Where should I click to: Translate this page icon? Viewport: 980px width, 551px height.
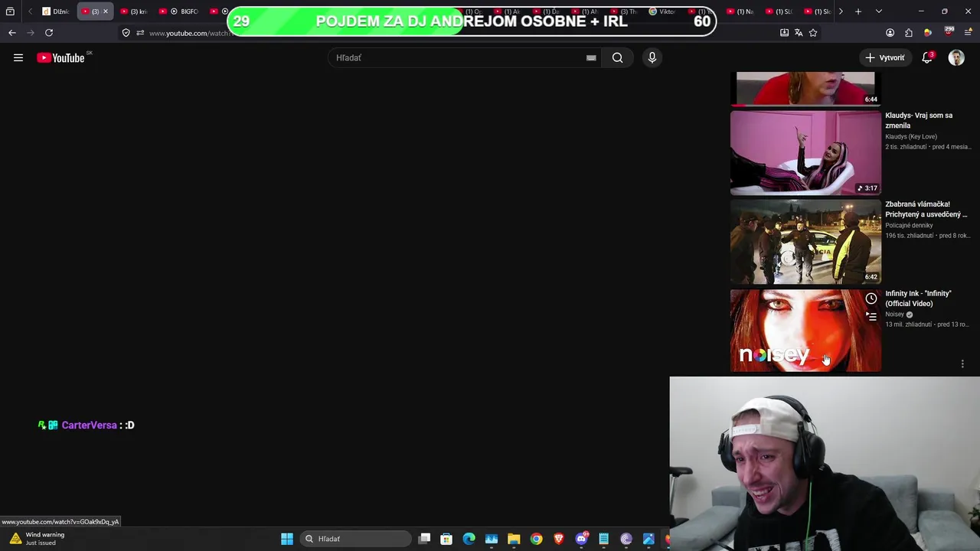[x=799, y=33]
